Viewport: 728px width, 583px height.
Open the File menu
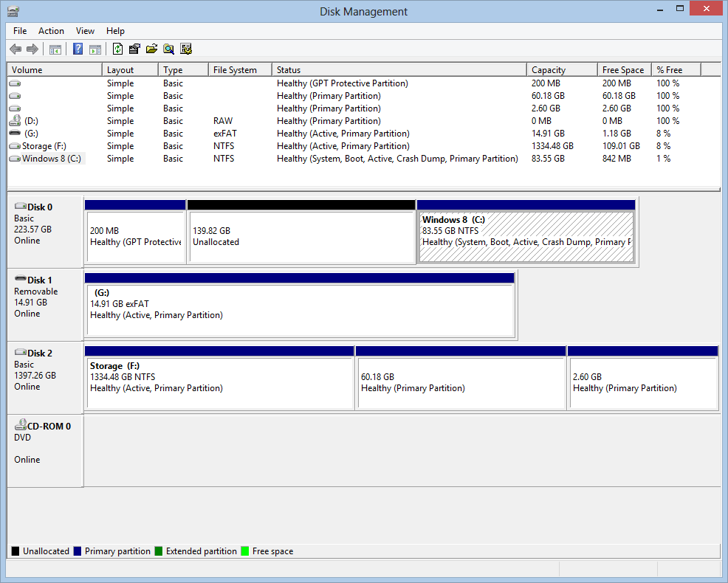[20, 31]
